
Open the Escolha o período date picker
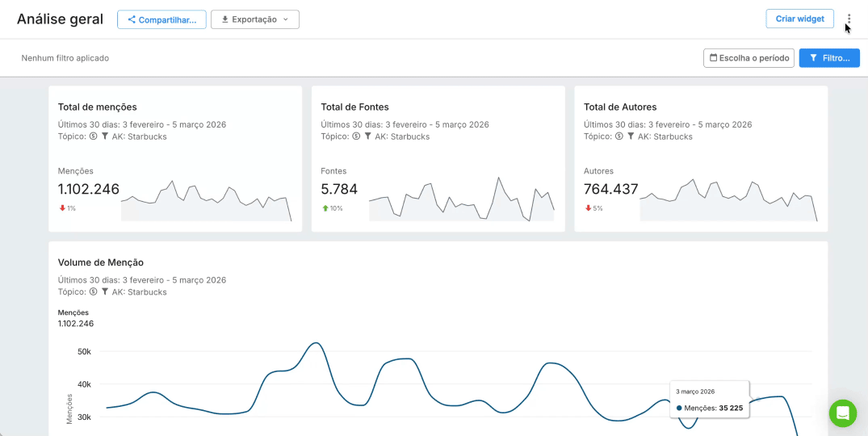[748, 58]
